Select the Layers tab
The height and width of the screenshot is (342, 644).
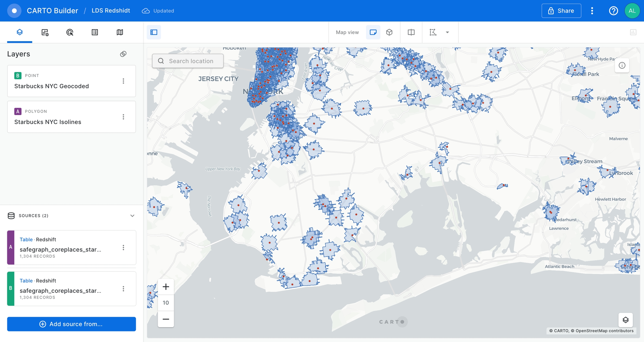pyautogui.click(x=20, y=32)
